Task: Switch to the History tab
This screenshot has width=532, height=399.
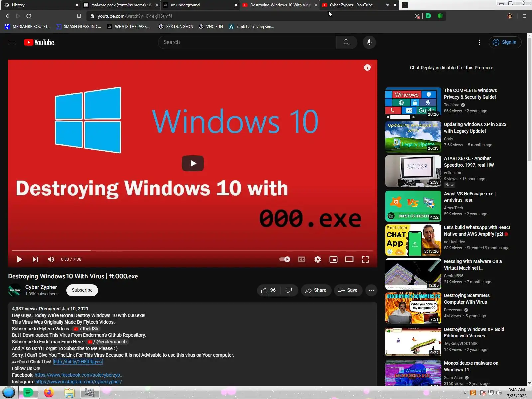Action: pyautogui.click(x=40, y=5)
